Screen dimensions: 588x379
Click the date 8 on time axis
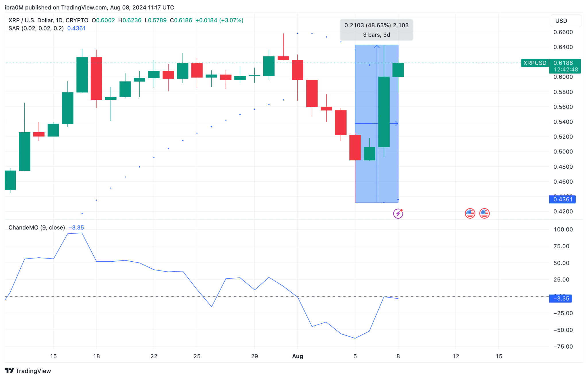pyautogui.click(x=398, y=356)
